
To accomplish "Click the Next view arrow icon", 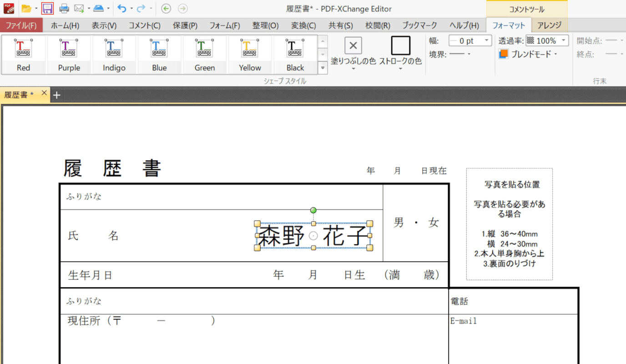I will pos(182,8).
